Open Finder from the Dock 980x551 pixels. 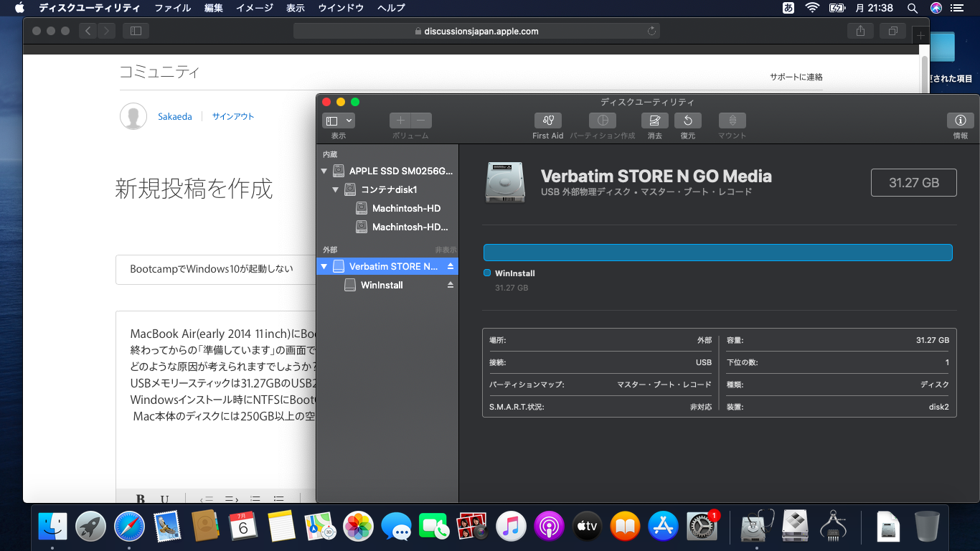(52, 527)
